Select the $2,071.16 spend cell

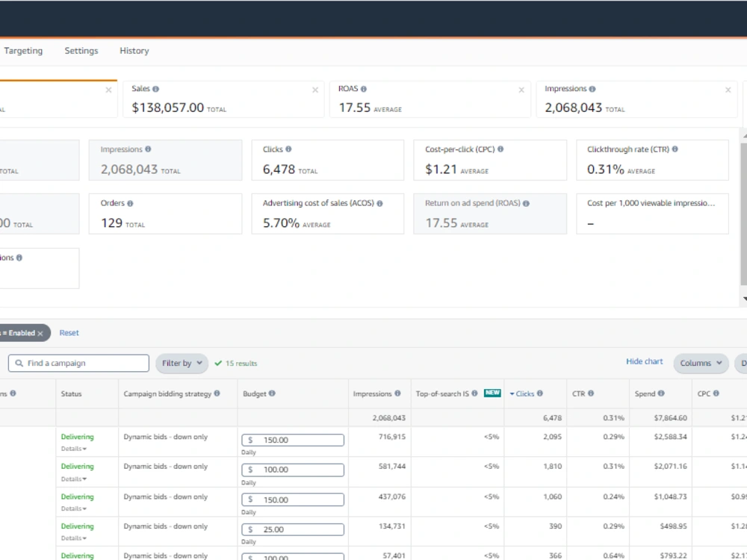tap(670, 466)
